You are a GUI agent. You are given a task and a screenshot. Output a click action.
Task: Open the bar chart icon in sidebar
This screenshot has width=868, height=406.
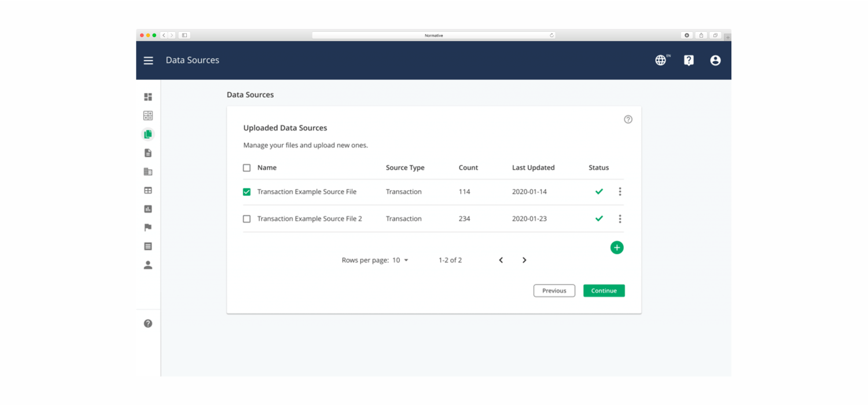pyautogui.click(x=148, y=209)
